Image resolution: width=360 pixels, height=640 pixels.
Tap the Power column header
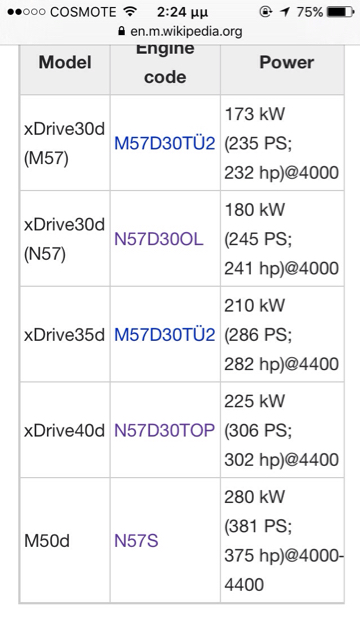pyautogui.click(x=287, y=62)
